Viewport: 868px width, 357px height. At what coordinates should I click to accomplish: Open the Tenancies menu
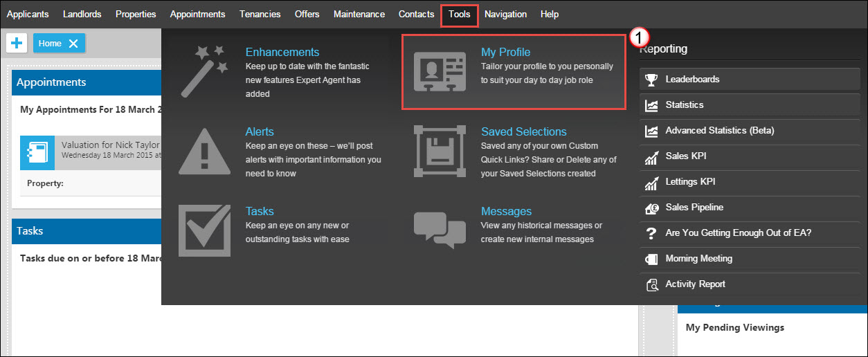tap(260, 14)
